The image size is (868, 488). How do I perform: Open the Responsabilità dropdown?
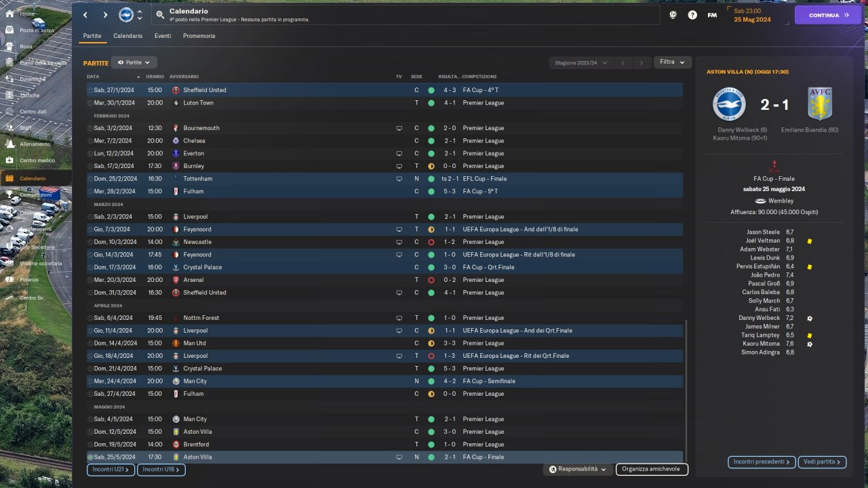577,469
